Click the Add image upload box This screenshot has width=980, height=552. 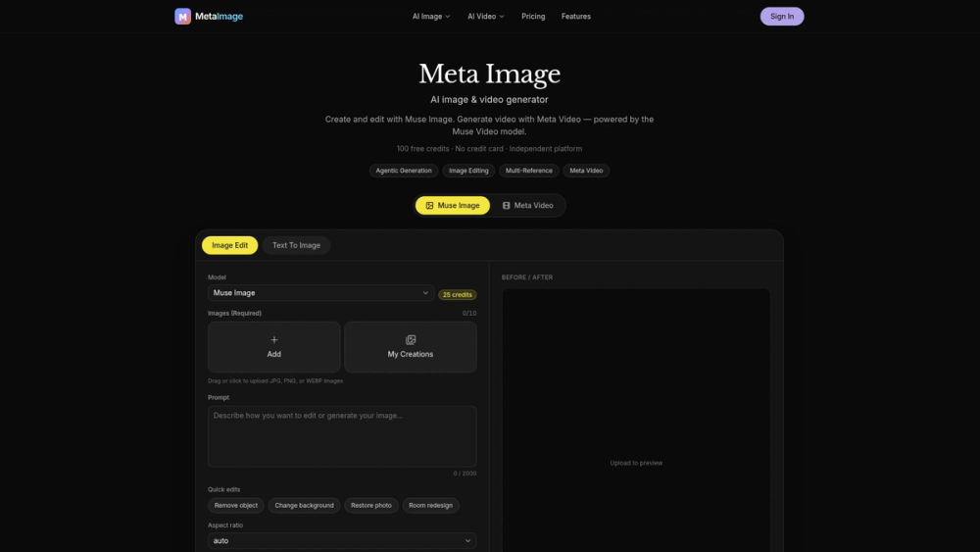tap(273, 347)
